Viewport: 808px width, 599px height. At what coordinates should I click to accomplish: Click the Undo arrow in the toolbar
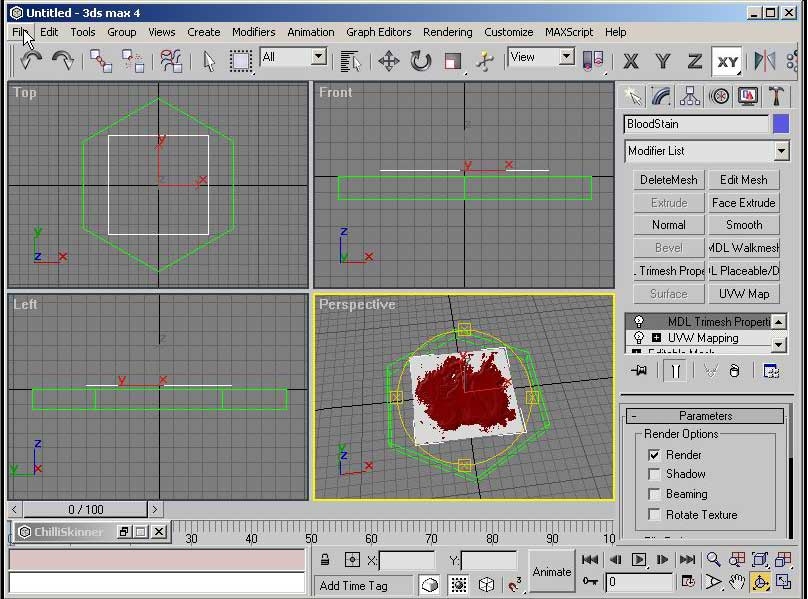point(31,60)
